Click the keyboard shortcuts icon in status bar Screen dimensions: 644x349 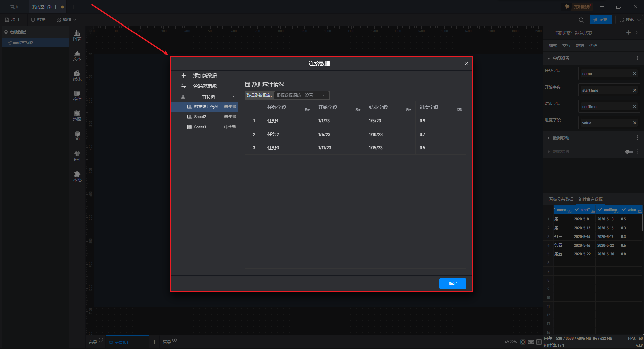click(531, 342)
